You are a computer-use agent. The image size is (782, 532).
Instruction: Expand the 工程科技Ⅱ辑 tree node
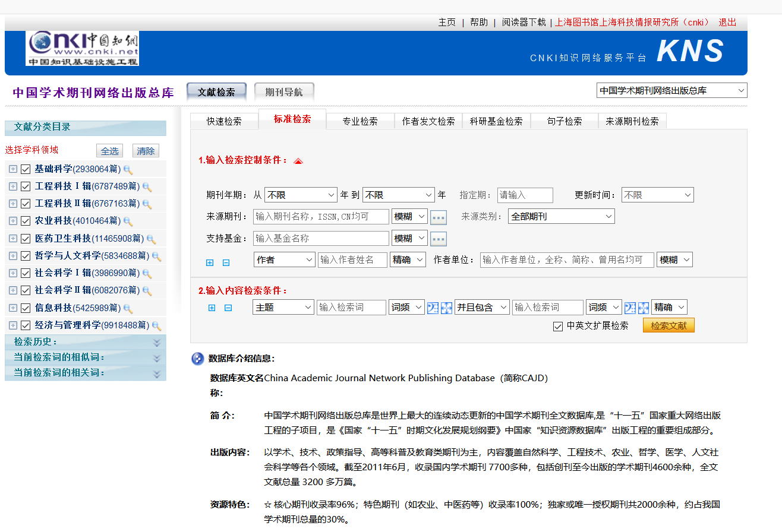13,204
